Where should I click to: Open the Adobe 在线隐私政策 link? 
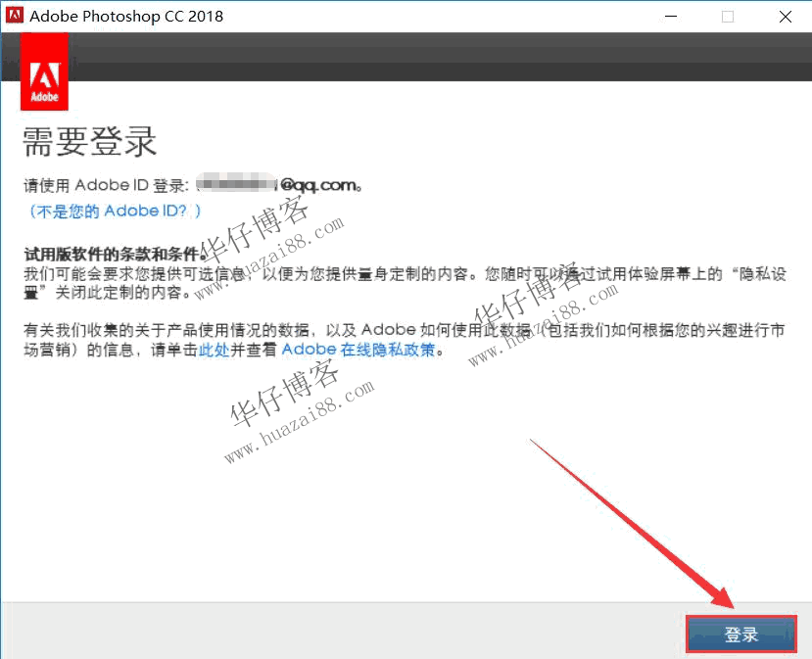point(358,350)
